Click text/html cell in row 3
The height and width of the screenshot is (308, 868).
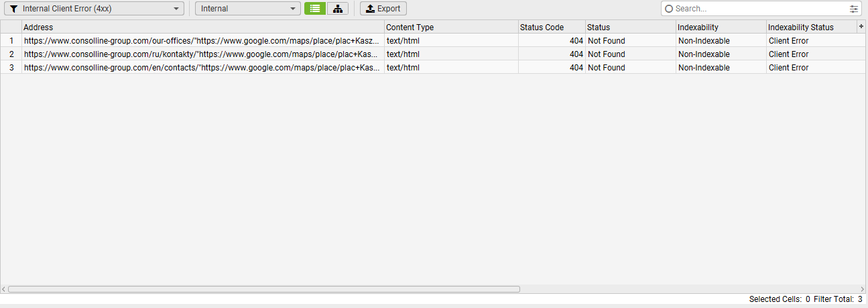[x=451, y=67]
